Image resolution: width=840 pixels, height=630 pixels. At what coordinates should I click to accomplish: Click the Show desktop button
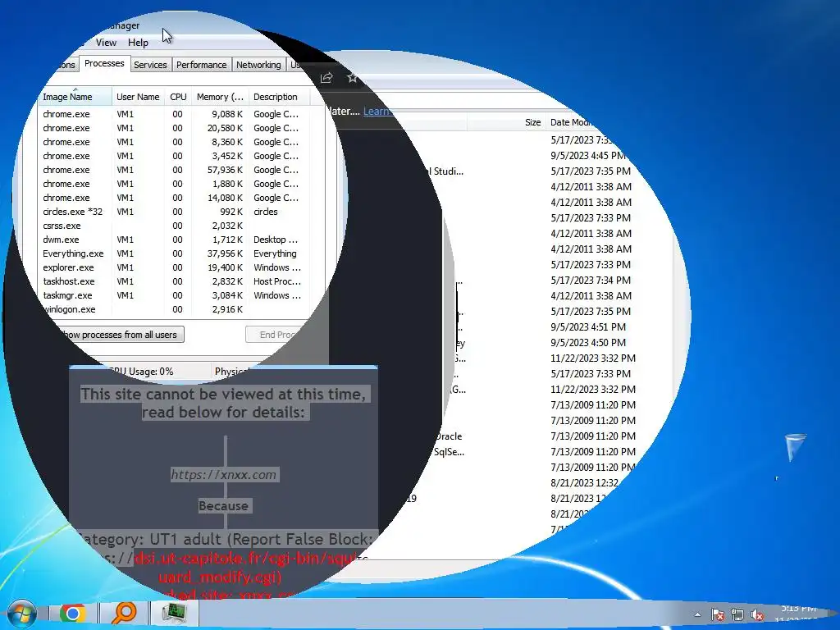[x=833, y=614]
